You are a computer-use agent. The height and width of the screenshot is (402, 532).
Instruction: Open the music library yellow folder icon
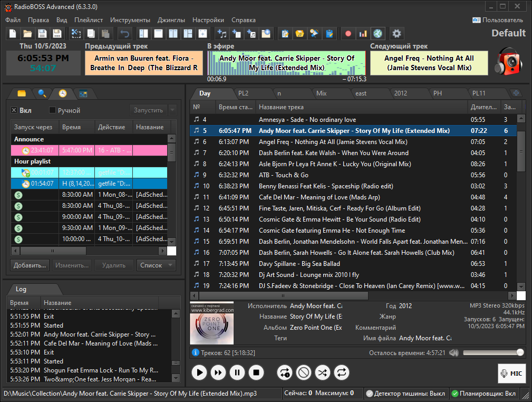pyautogui.click(x=299, y=34)
